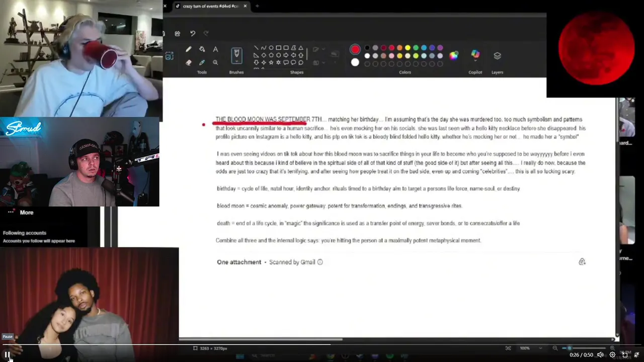Screen dimensions: 644x362
Task: Select Color 1 primary red circle
Action: point(355,49)
